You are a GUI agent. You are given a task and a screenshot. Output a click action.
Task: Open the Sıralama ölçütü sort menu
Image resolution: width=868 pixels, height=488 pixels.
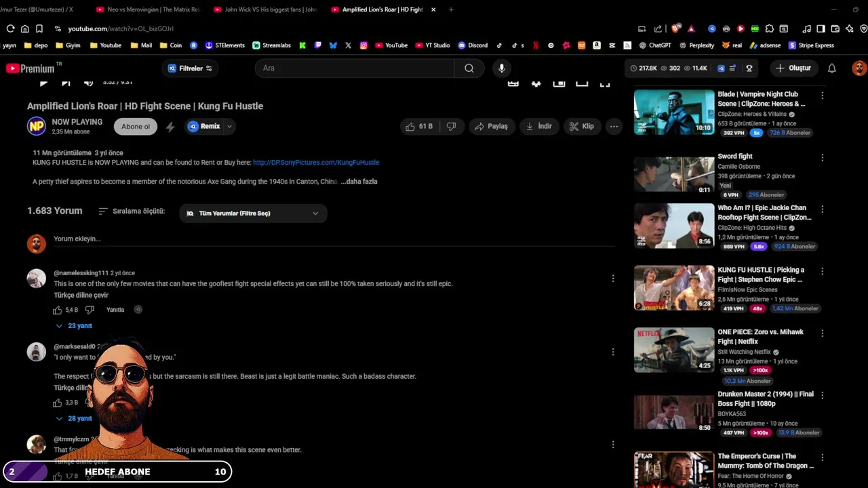click(x=132, y=211)
